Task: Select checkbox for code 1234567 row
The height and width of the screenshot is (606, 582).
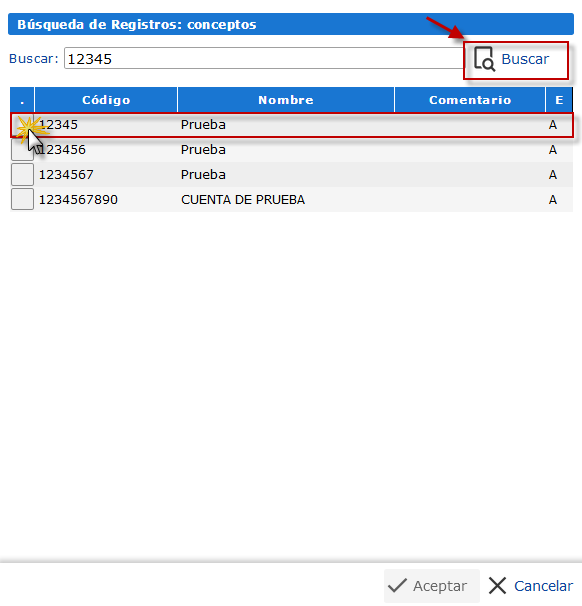Action: pyautogui.click(x=22, y=175)
